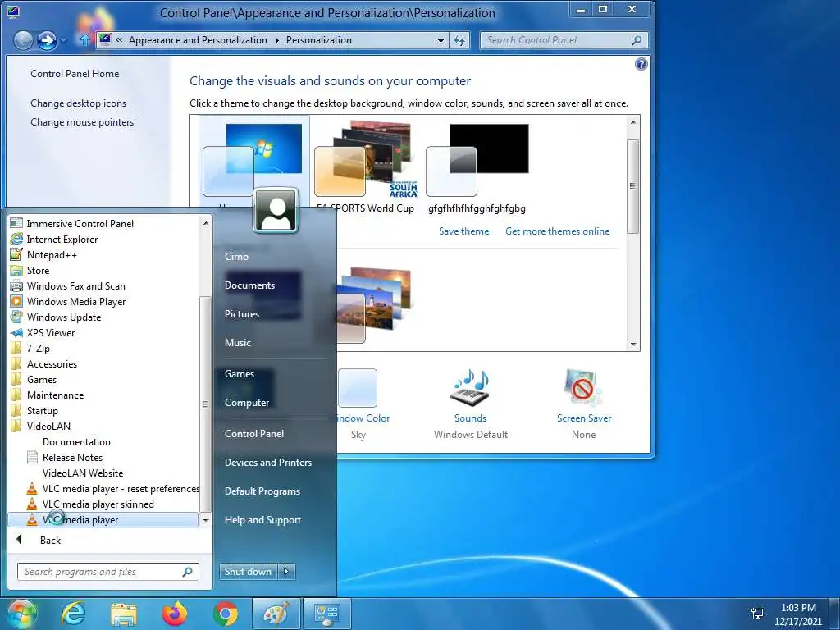This screenshot has width=840, height=630.
Task: Click the Forward navigation arrow
Action: [x=47, y=40]
